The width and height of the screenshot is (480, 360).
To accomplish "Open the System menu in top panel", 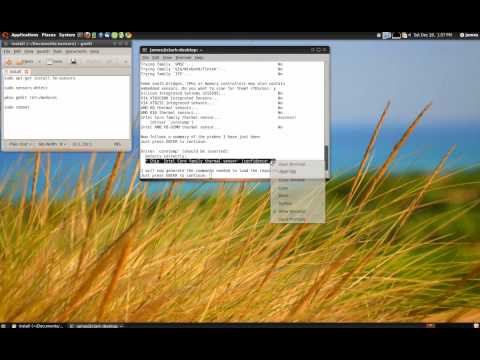I will coord(67,35).
